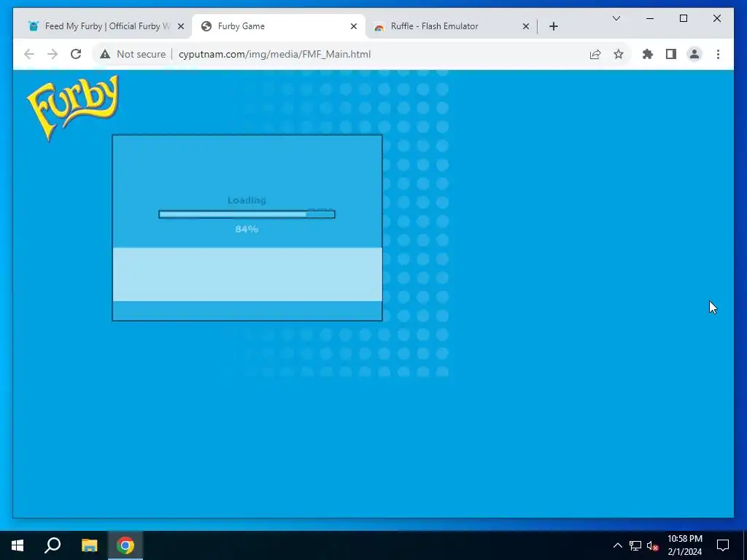Viewport: 747px width, 560px height.
Task: Open tab search chevron
Action: (x=616, y=18)
